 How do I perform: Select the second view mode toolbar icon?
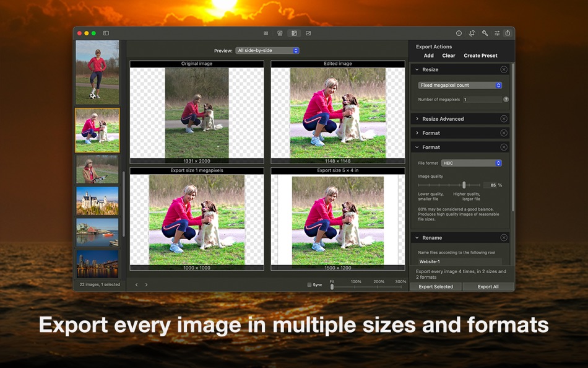point(280,33)
